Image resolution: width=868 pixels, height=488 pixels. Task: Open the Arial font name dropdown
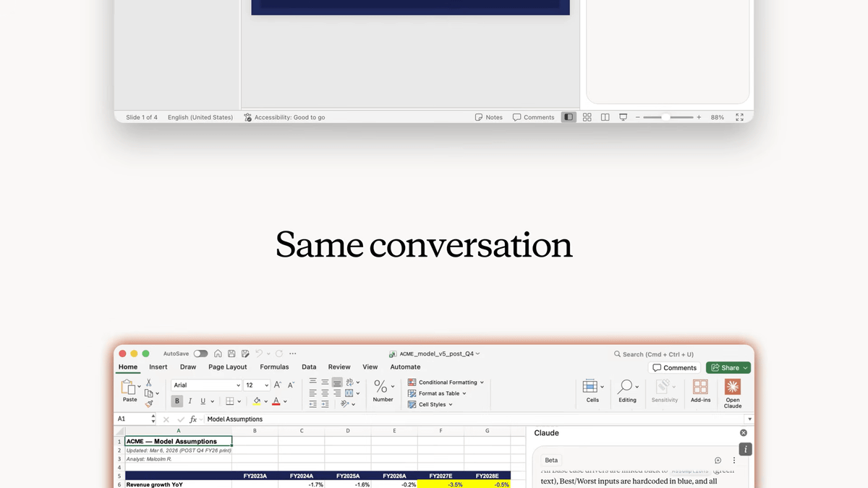[206, 385]
